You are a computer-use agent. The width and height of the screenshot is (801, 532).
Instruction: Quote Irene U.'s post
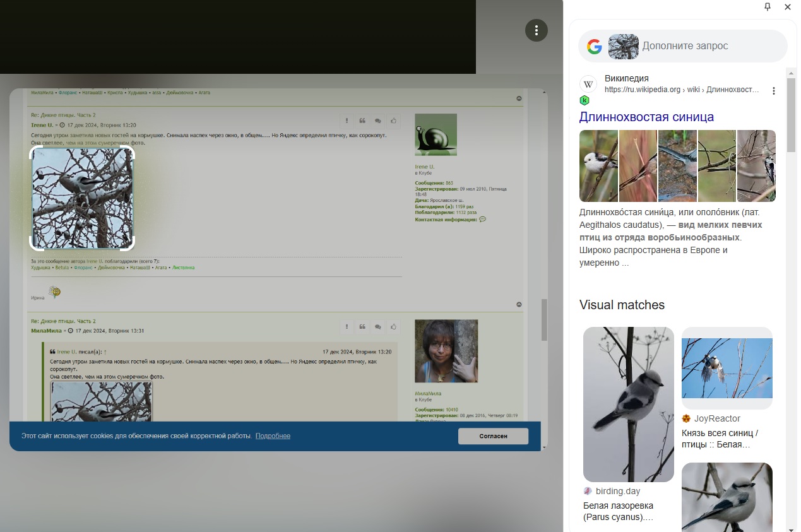362,121
